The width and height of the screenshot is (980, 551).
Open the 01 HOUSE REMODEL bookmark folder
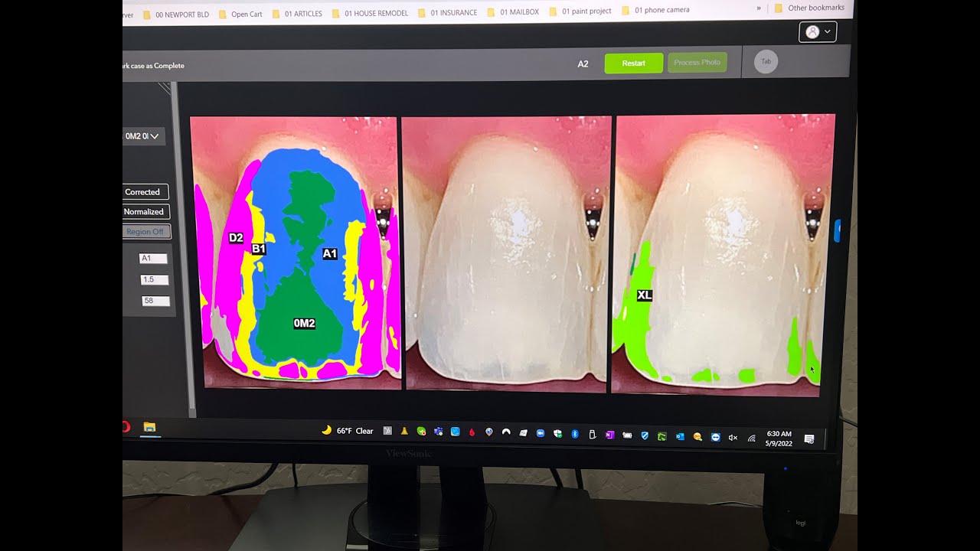[x=370, y=13]
